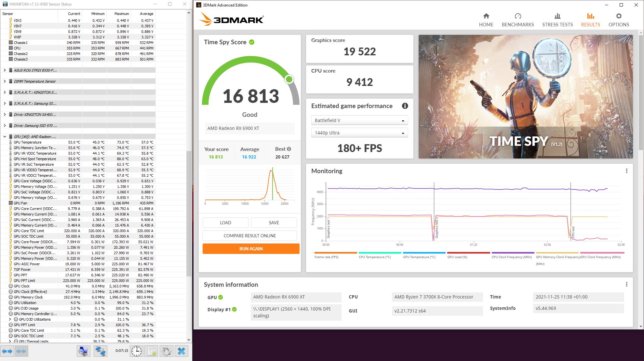Click the HWiNFO network monitors icon

[x=101, y=351]
